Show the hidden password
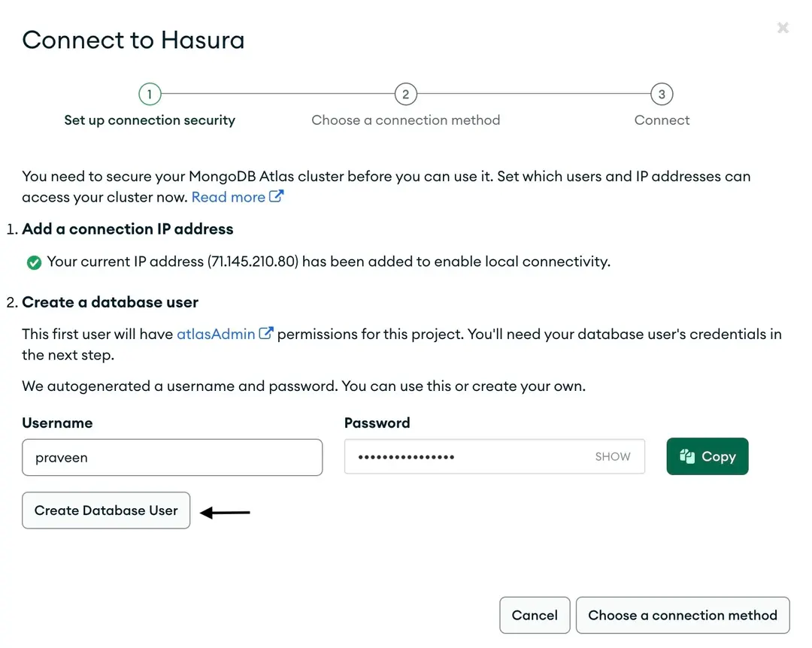The width and height of the screenshot is (812, 648). coord(613,456)
